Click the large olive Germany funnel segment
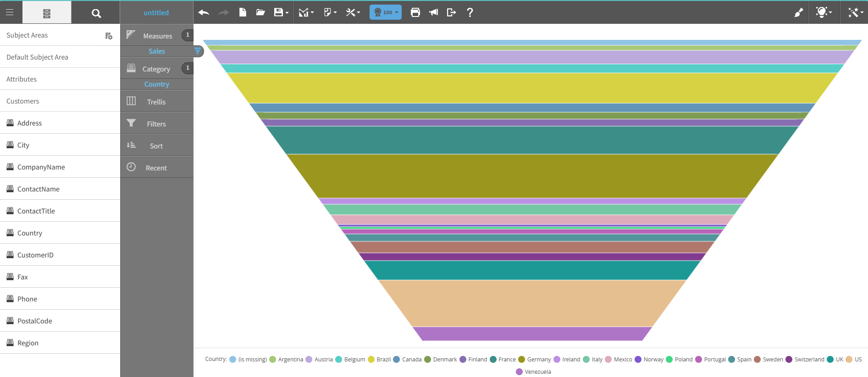The width and height of the screenshot is (868, 377). [532, 176]
